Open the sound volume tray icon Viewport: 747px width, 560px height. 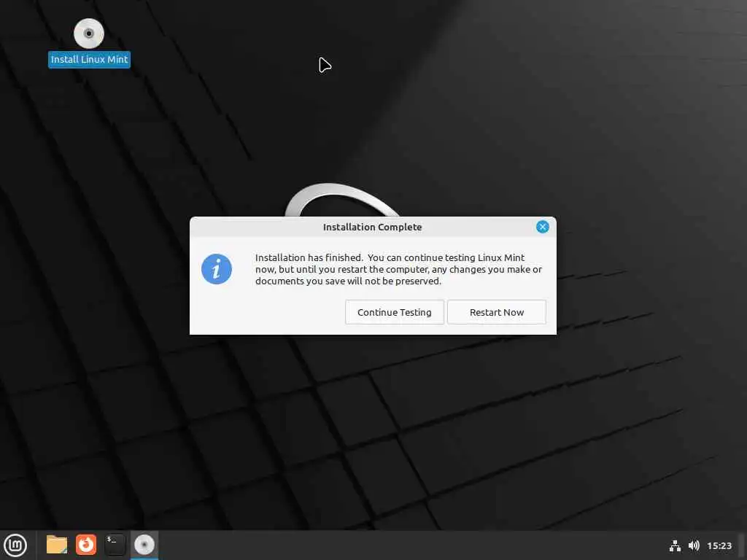(694, 545)
